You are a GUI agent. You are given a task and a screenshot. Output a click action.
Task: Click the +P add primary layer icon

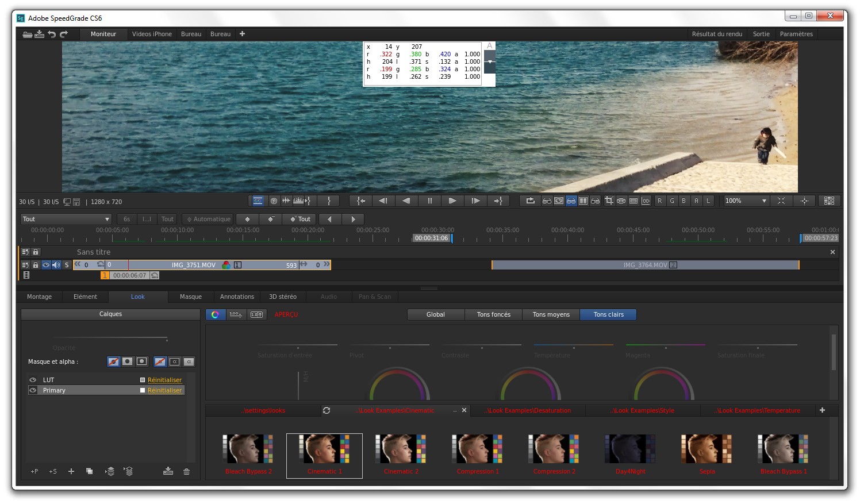[x=34, y=471]
